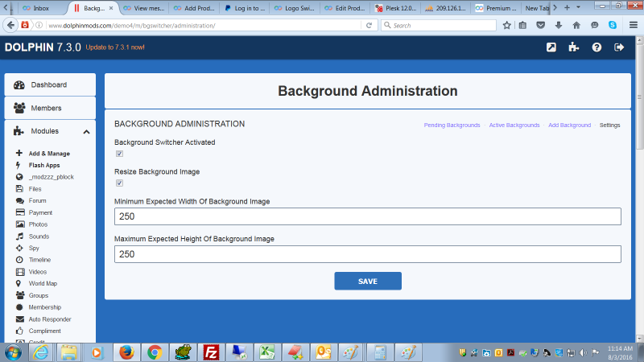The height and width of the screenshot is (362, 644).
Task: Click the Membership badge icon
Action: tap(19, 307)
